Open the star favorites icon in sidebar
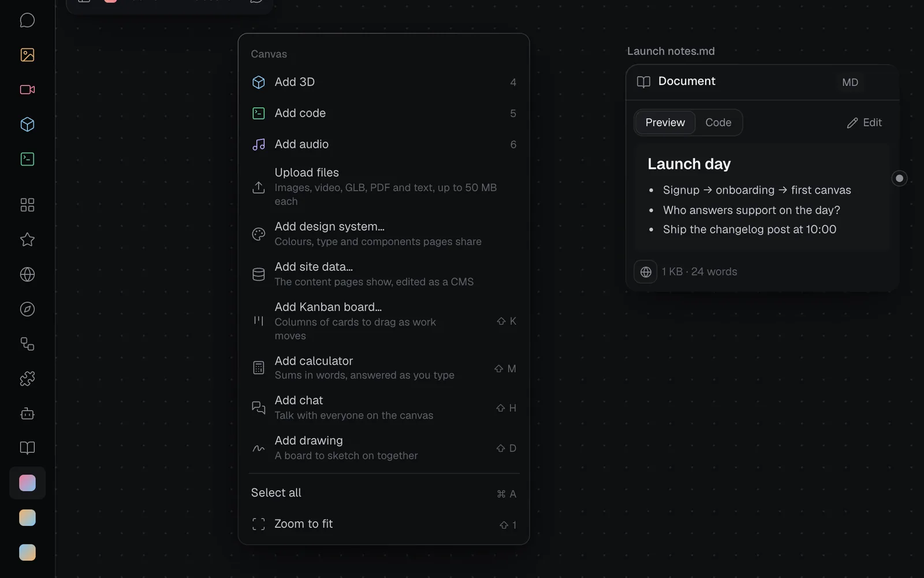Screen dimensions: 924x578 click(x=27, y=239)
